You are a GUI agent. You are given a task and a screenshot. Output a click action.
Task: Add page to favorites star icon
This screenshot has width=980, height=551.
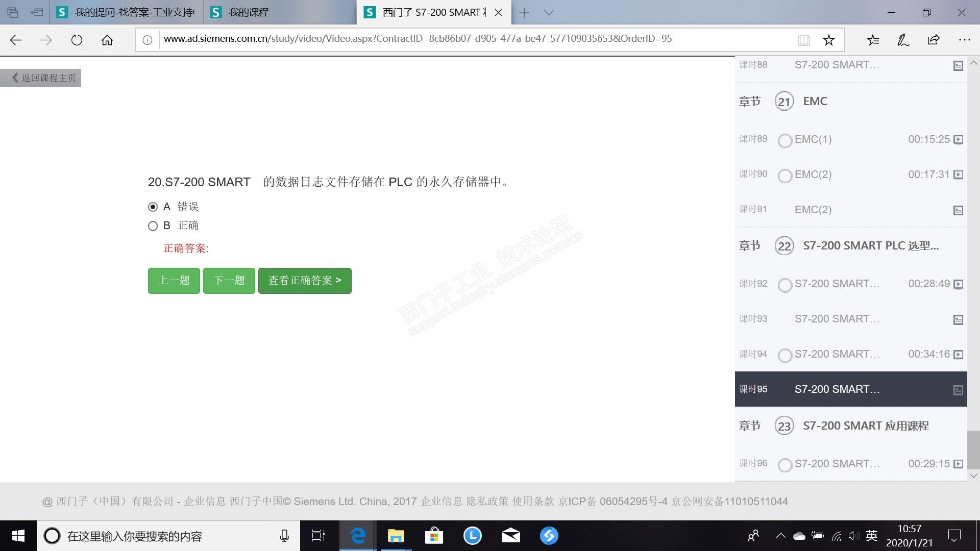(x=828, y=40)
